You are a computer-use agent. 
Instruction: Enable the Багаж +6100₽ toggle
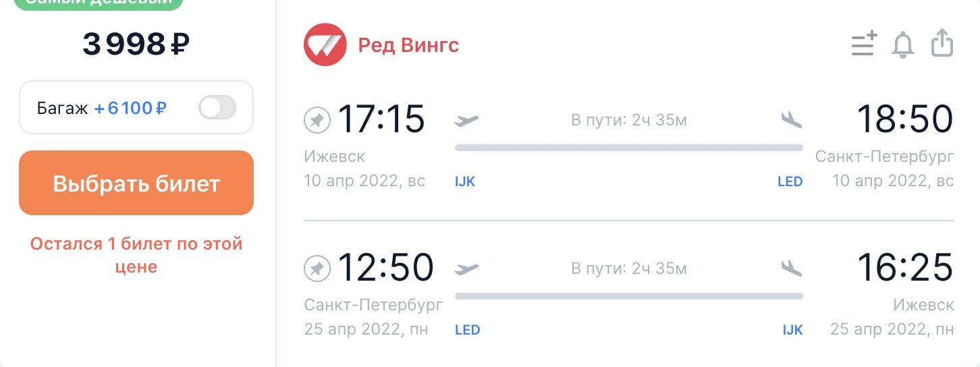217,107
